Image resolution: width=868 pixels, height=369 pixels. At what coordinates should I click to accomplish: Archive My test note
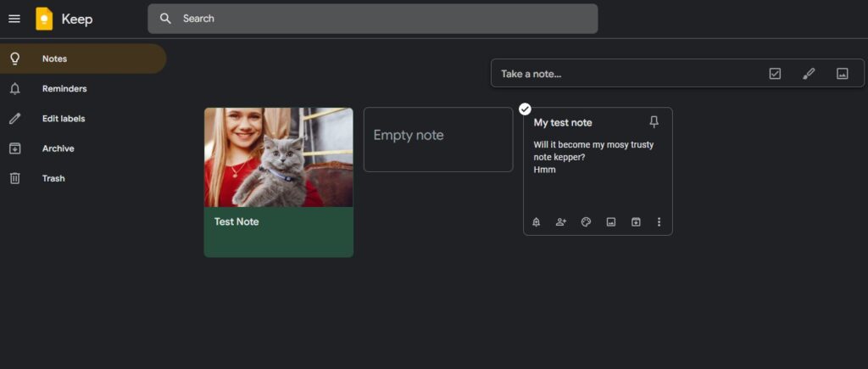click(x=636, y=222)
